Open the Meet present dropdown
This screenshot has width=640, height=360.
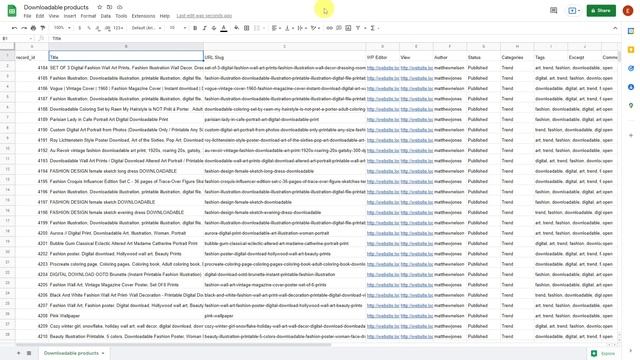574,11
